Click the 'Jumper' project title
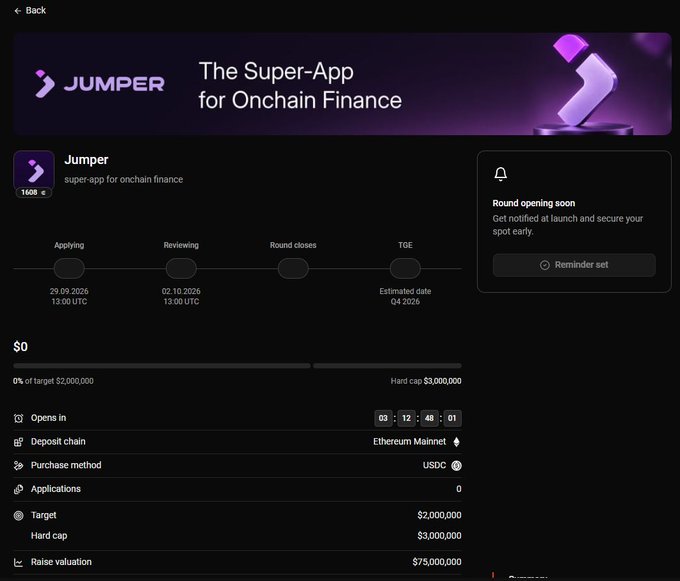This screenshot has height=581, width=680. [x=86, y=160]
